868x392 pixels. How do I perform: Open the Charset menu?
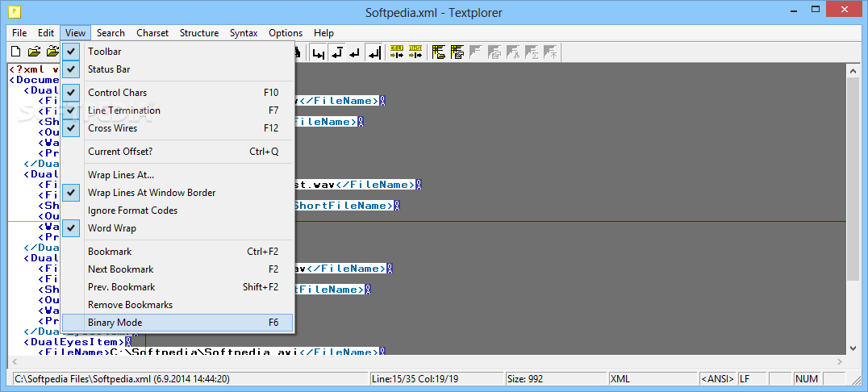[x=152, y=32]
